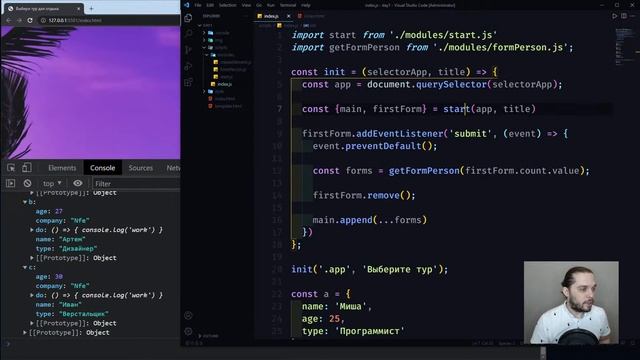Viewport: 640px width, 360px height.
Task: Select the DevTools inspect element picker icon
Action: tap(11, 168)
